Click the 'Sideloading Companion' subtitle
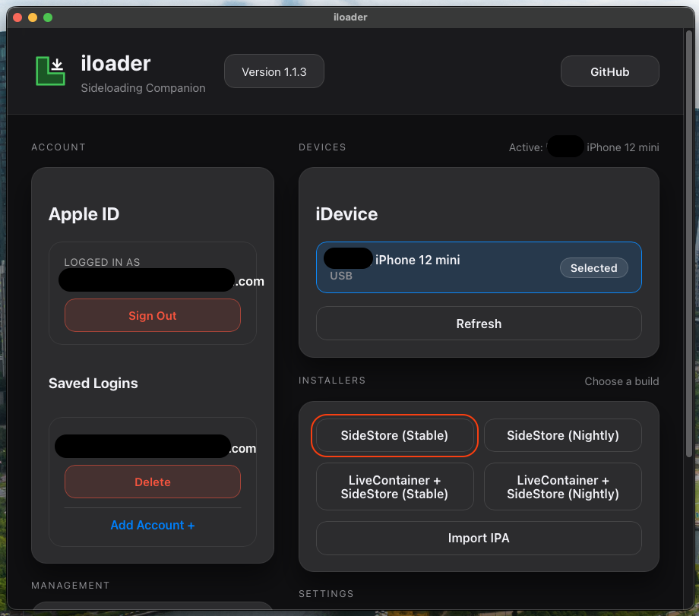 143,88
